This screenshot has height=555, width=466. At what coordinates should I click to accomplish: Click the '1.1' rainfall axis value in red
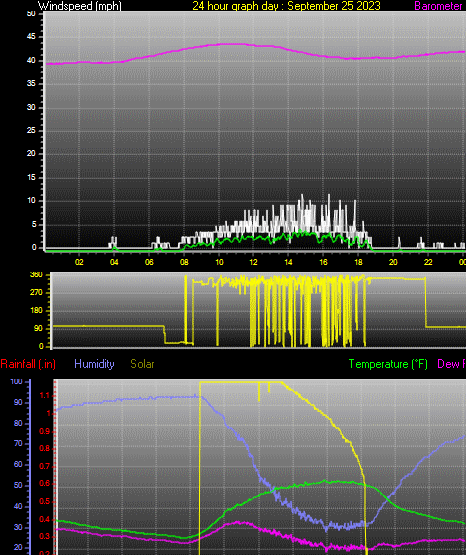coord(45,395)
